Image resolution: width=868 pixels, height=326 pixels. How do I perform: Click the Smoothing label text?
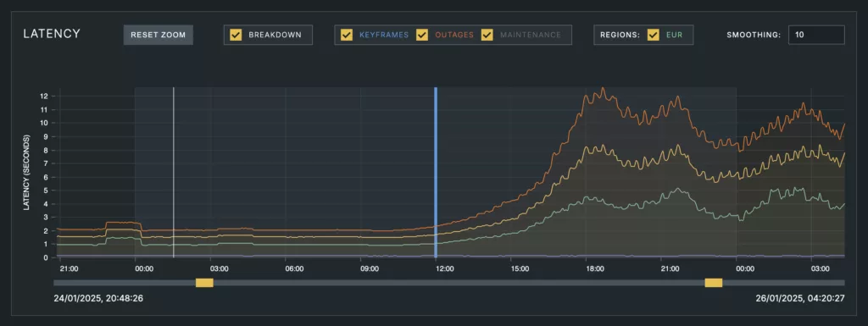[754, 35]
